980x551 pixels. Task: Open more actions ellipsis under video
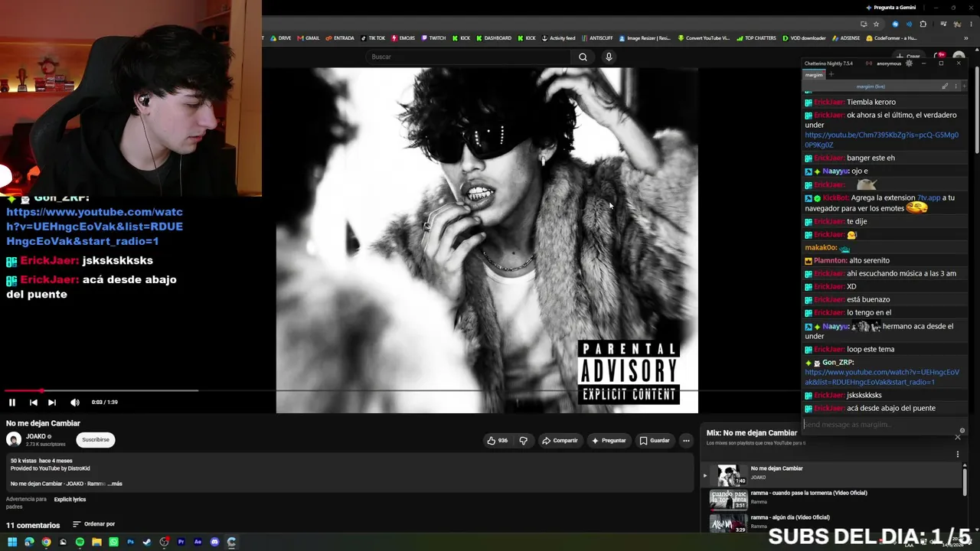(686, 441)
